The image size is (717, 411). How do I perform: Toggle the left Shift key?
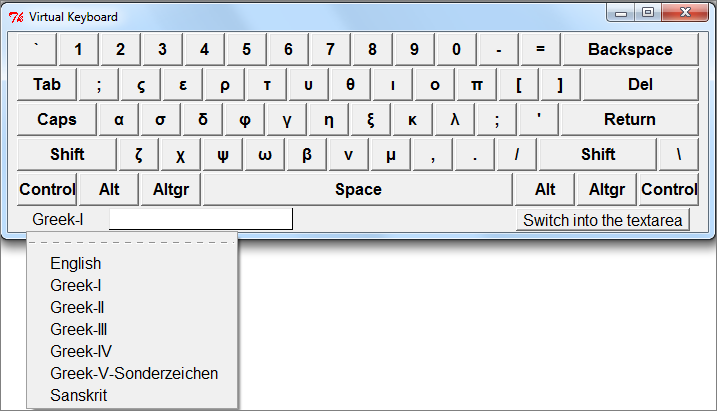(x=67, y=155)
